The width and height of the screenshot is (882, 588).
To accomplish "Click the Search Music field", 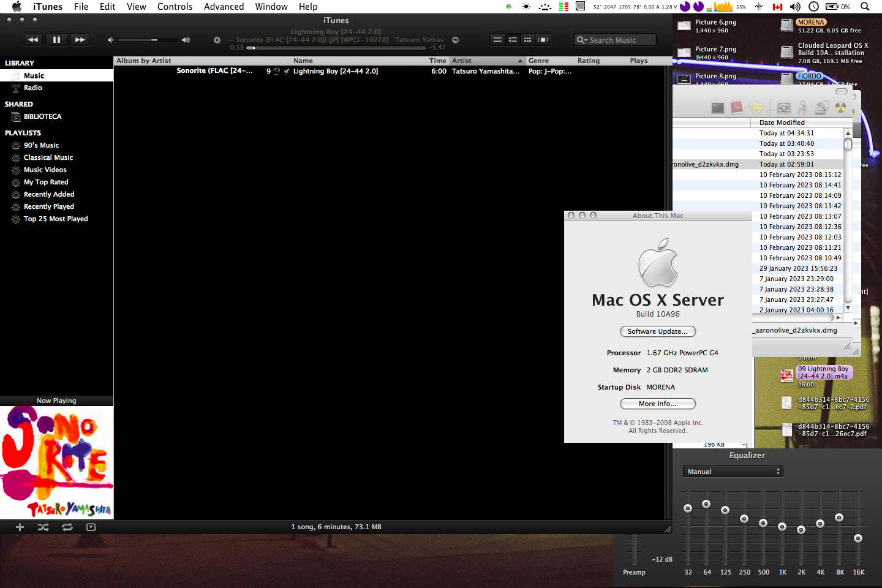I will point(615,40).
